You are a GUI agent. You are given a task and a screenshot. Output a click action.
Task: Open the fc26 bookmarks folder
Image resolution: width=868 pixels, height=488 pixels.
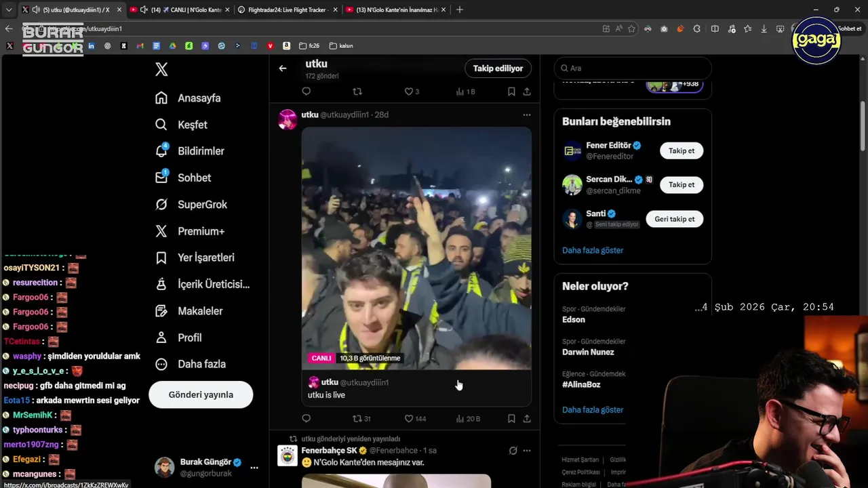click(309, 45)
